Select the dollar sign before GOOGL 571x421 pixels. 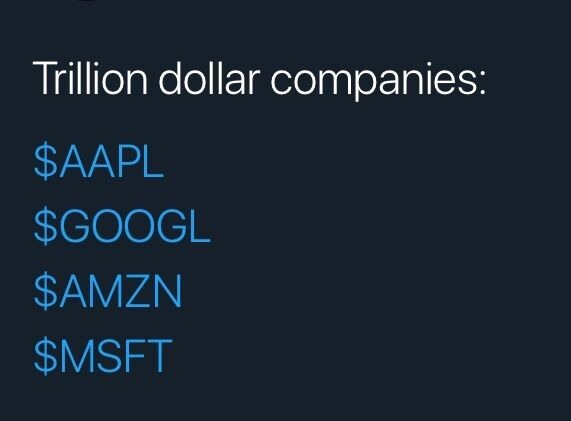pos(46,225)
